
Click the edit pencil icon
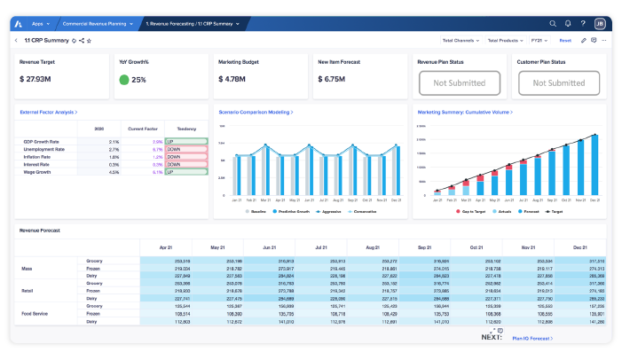click(x=584, y=40)
